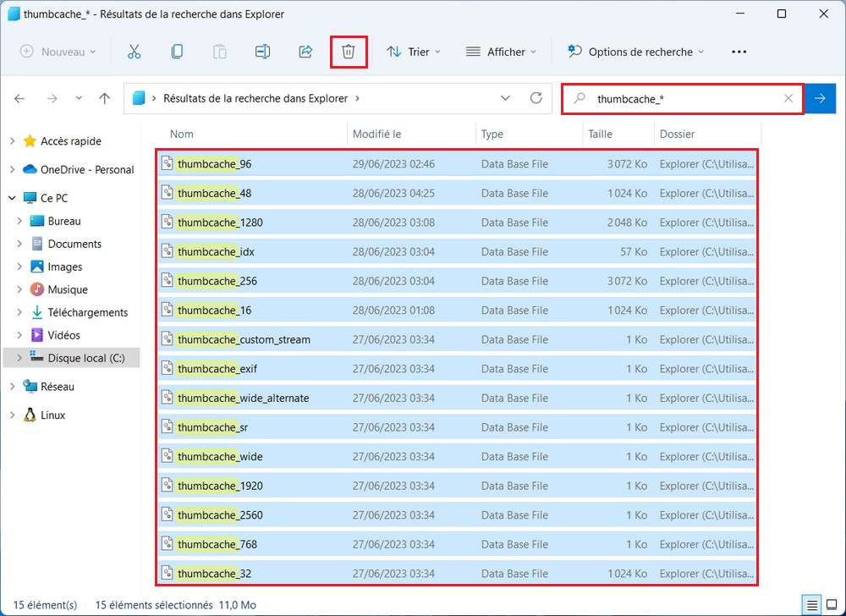
Task: Expand the OneDrive - Personal tree node
Action: point(12,169)
